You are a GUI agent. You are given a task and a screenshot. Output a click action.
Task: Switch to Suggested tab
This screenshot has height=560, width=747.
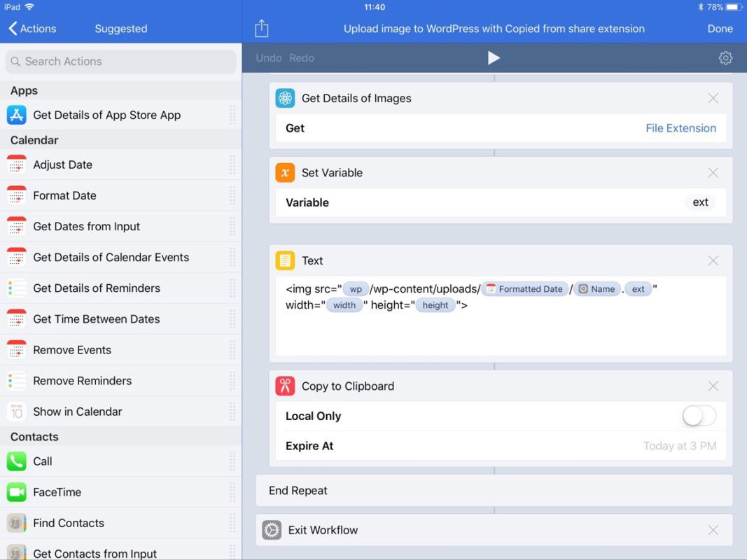click(x=121, y=29)
